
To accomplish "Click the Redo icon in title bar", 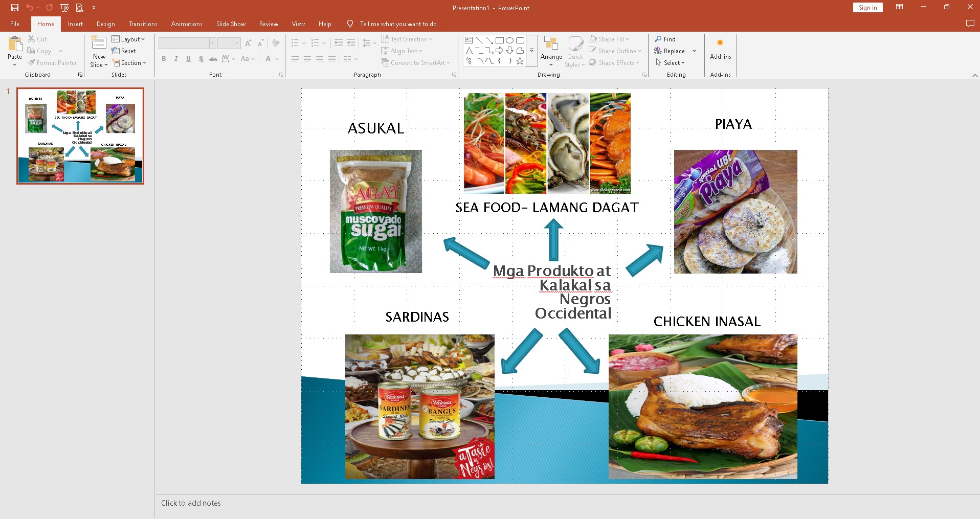I will pyautogui.click(x=49, y=8).
